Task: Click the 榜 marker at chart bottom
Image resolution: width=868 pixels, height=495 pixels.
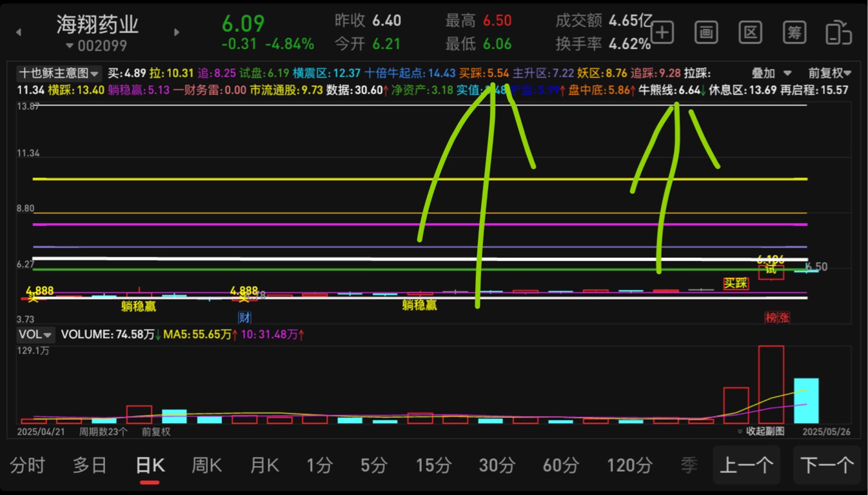Action: click(771, 317)
